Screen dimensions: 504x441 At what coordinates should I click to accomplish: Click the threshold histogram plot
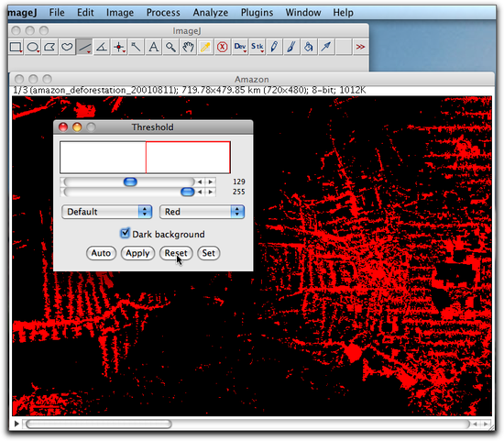(145, 158)
